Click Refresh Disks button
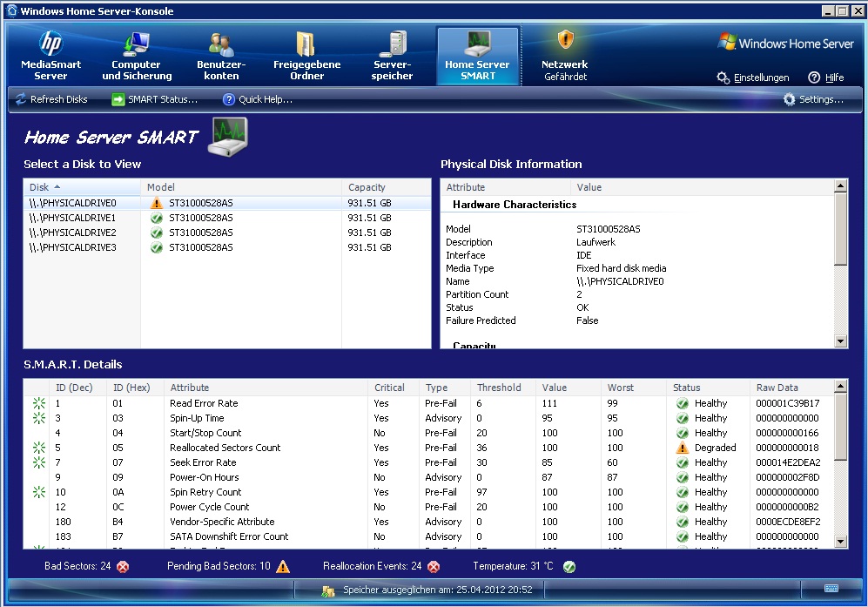The width and height of the screenshot is (868, 607). pyautogui.click(x=51, y=99)
